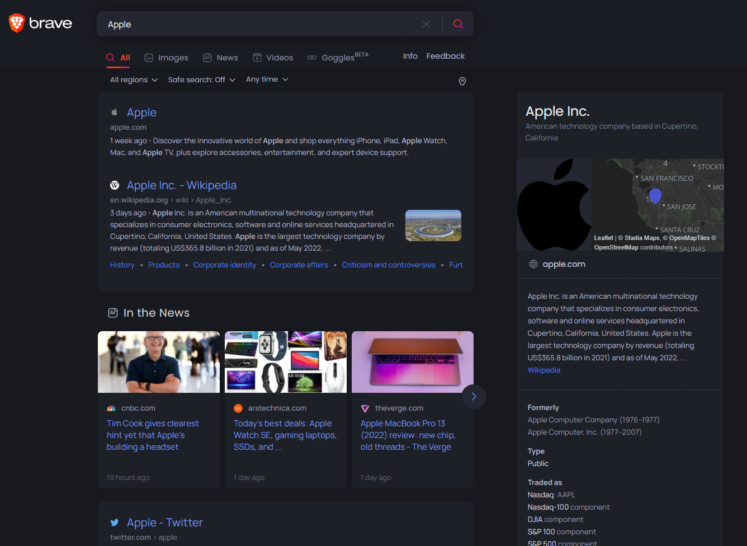
Task: Open Today's best deals headline
Action: click(285, 435)
